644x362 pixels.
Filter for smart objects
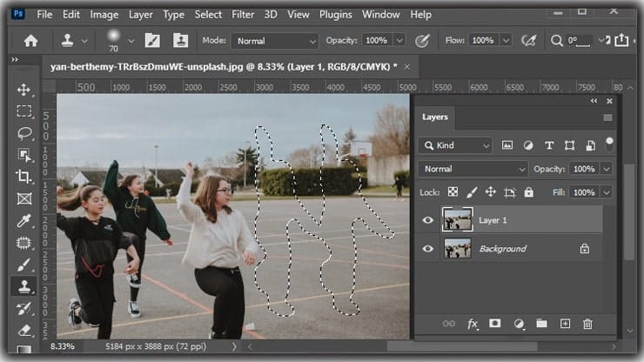click(591, 145)
